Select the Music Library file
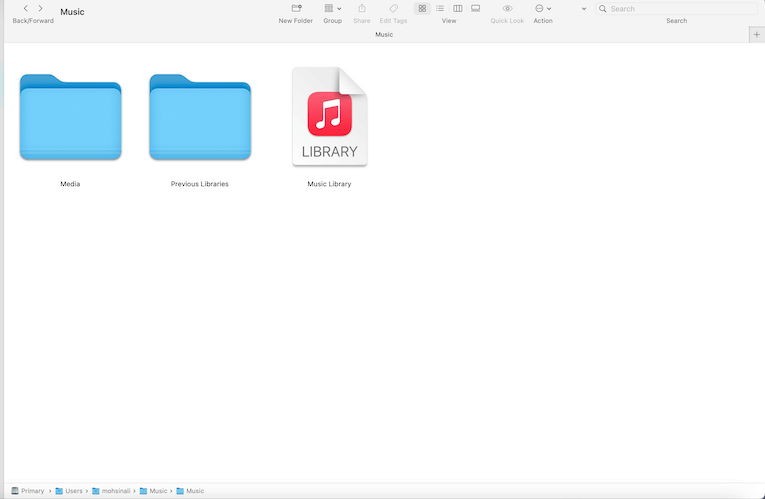Screen dimensions: 765x499 point(330,118)
